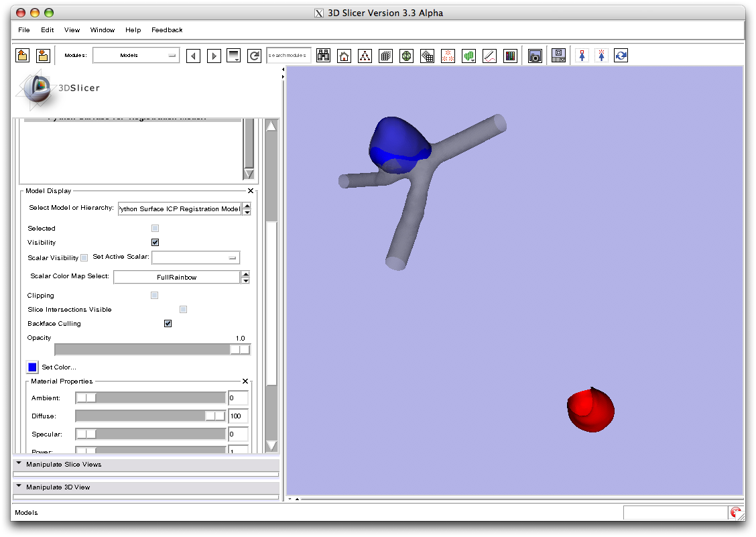Open the File menu

point(24,30)
